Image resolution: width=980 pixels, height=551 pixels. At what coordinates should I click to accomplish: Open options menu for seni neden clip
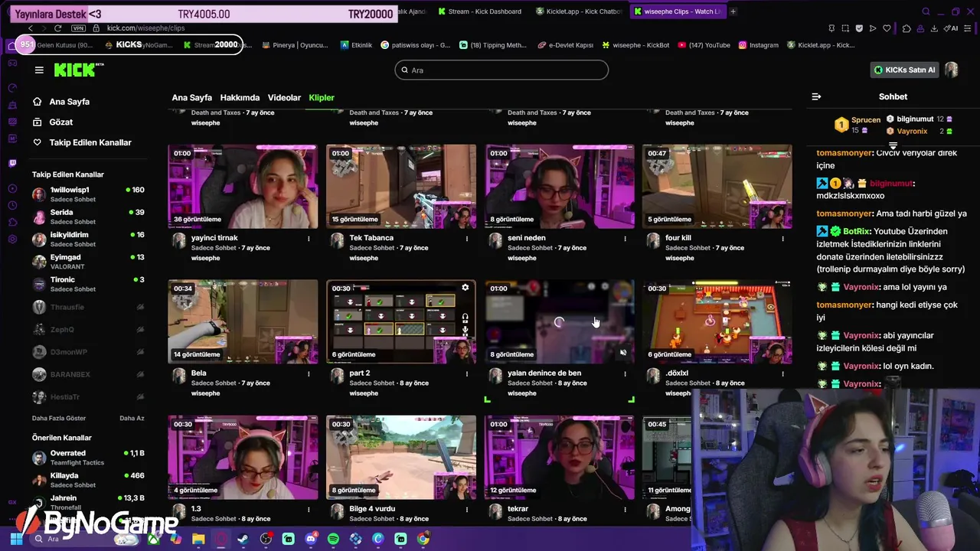point(625,239)
